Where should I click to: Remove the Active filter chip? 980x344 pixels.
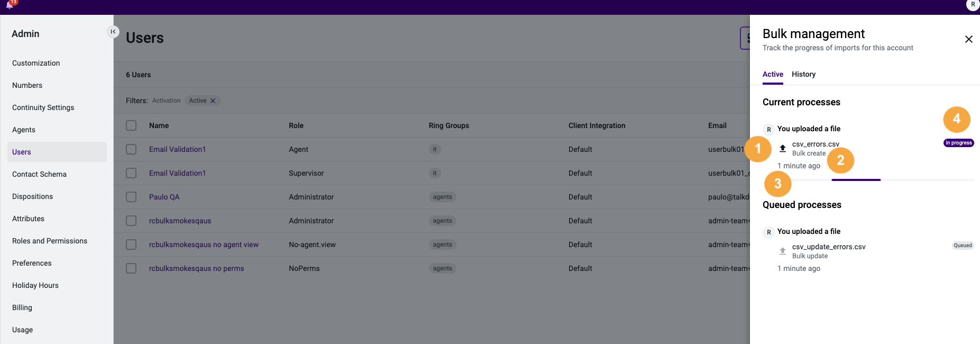tap(213, 100)
